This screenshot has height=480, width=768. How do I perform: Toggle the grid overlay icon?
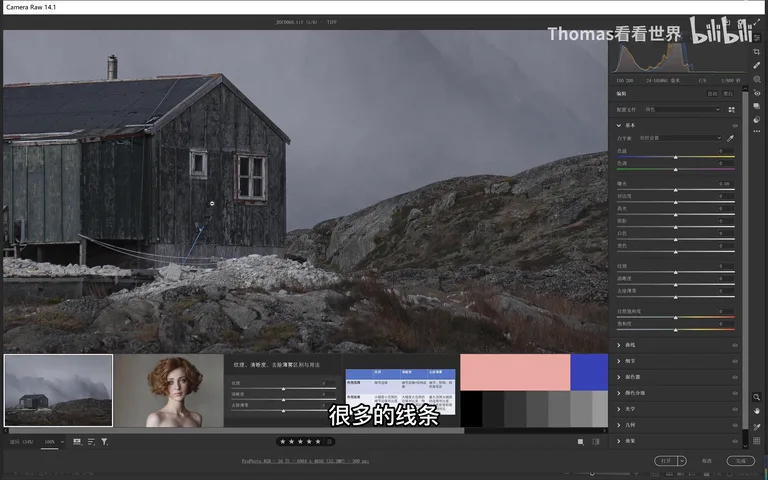(x=757, y=441)
